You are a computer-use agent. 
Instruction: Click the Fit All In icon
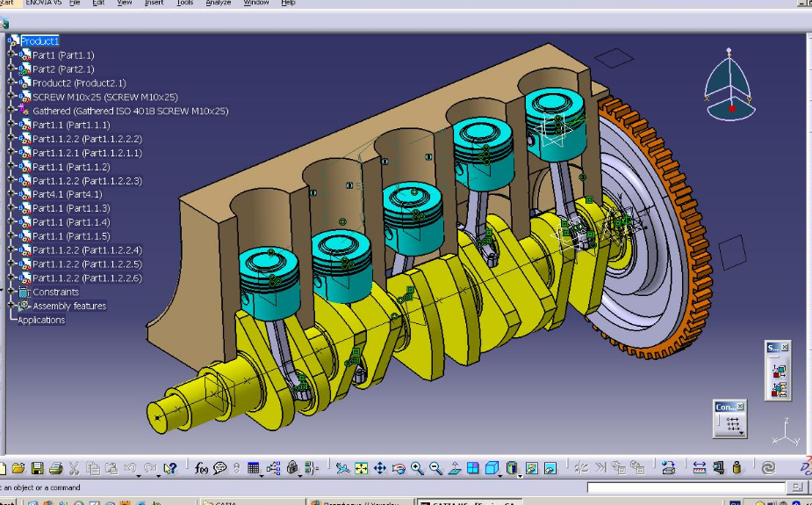pyautogui.click(x=361, y=469)
